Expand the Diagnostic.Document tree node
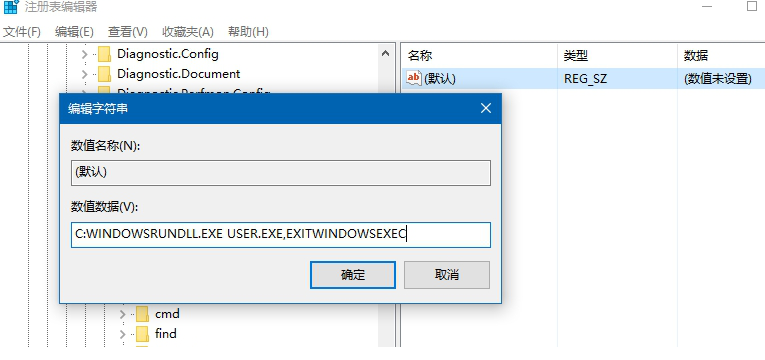The width and height of the screenshot is (765, 360). pos(84,74)
